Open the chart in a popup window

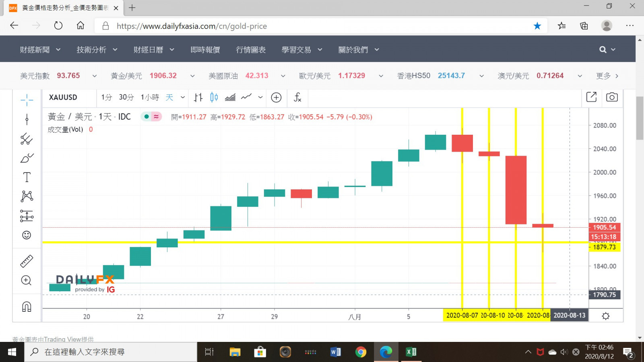(x=591, y=97)
